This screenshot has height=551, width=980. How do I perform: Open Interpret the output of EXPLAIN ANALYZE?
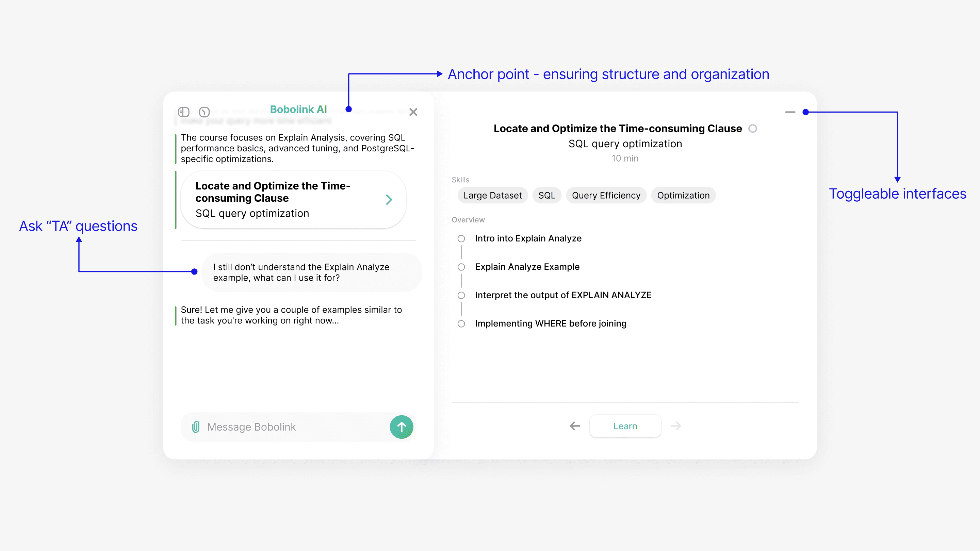563,295
